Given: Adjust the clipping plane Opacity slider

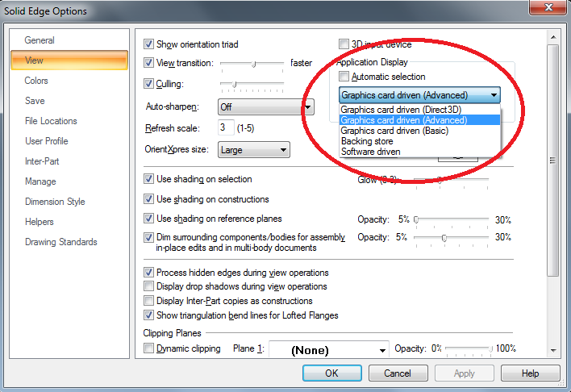Looking at the screenshot, I should [x=490, y=349].
